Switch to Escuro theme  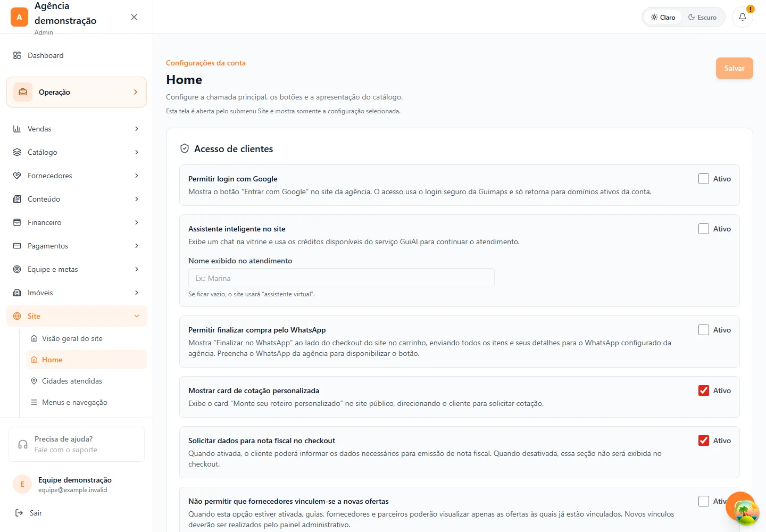tap(703, 17)
